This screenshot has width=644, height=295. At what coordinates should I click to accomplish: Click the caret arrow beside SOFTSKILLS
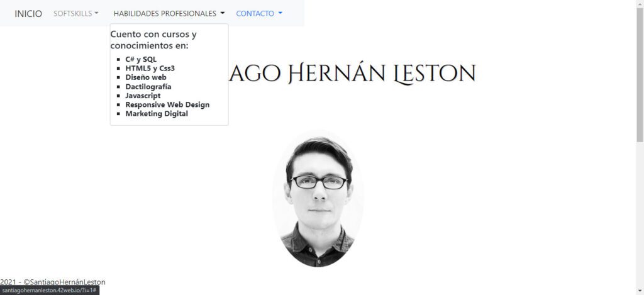pos(96,13)
